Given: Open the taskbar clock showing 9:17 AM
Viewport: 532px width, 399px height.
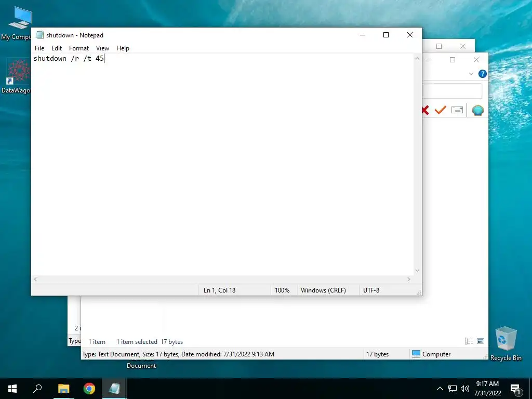Looking at the screenshot, I should coord(487,389).
